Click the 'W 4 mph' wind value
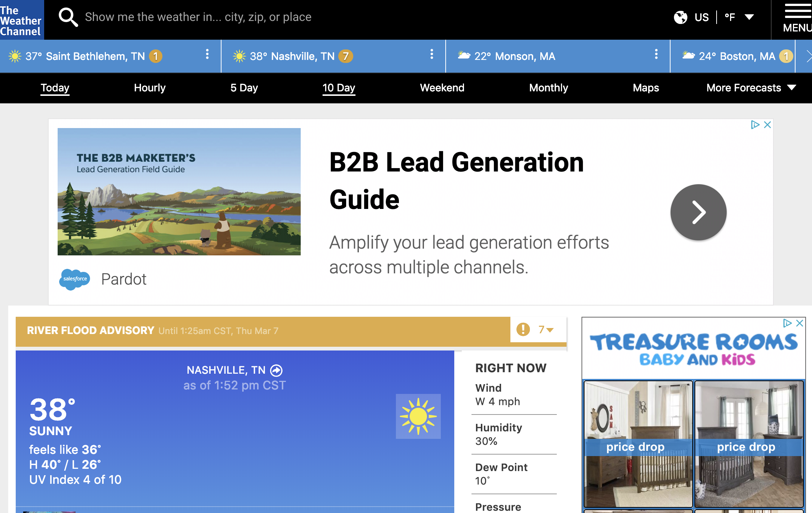 (x=498, y=401)
